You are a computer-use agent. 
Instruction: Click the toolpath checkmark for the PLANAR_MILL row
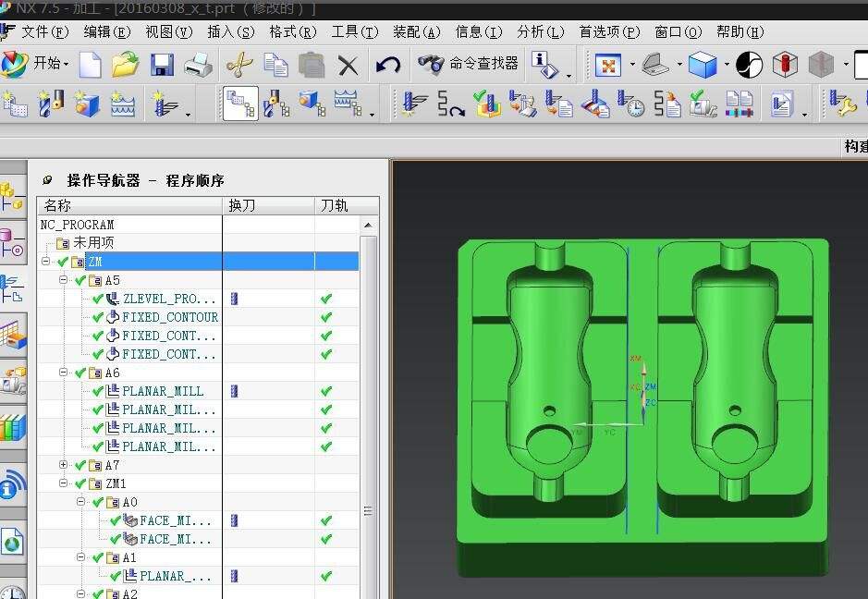(325, 391)
